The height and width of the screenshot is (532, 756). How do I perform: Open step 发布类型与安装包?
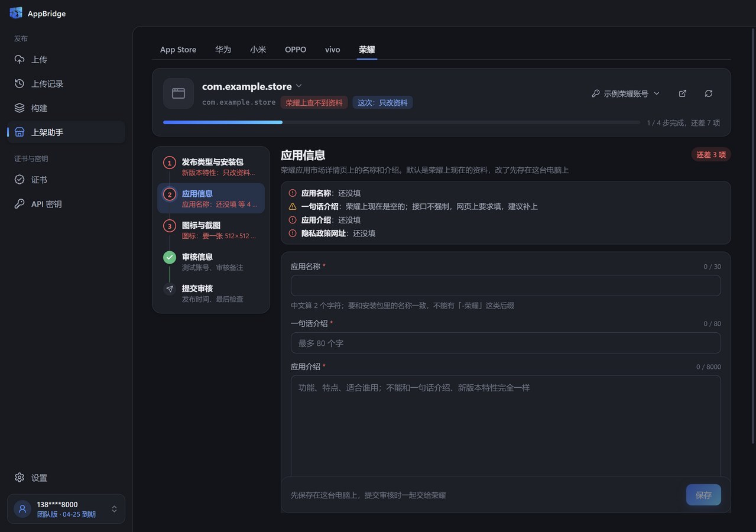(211, 167)
